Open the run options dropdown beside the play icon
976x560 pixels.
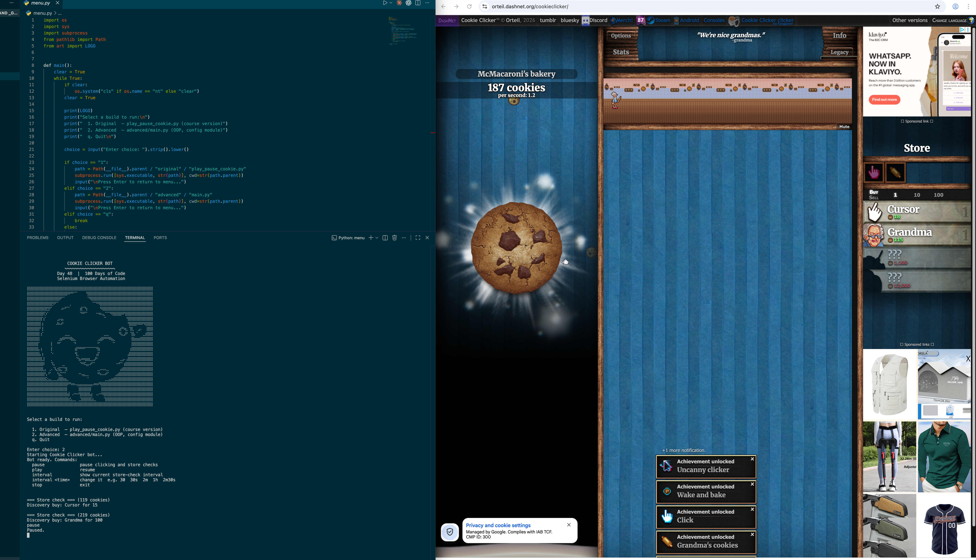(x=391, y=3)
